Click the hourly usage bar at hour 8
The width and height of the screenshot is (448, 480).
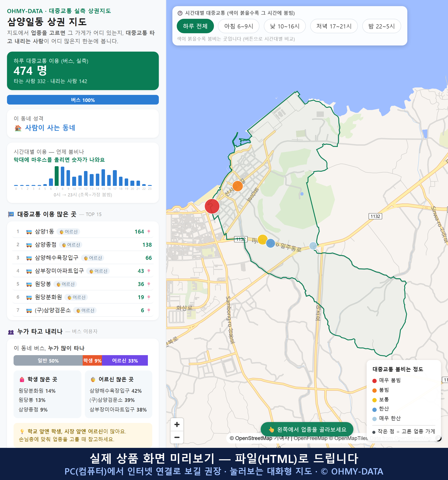(62, 176)
